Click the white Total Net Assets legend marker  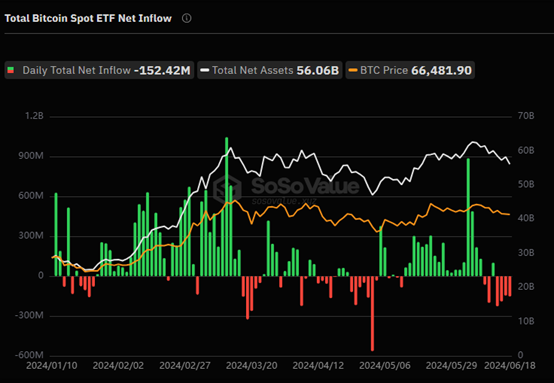(x=205, y=70)
